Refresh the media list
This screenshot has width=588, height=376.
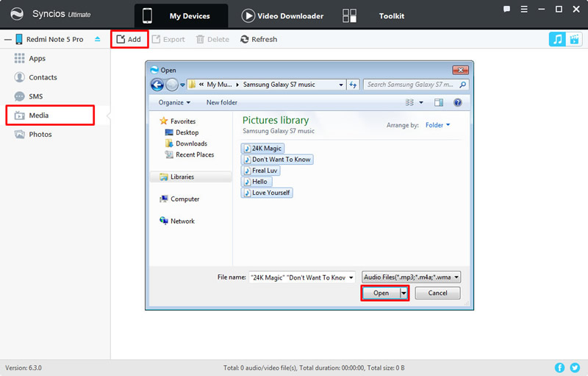point(259,39)
